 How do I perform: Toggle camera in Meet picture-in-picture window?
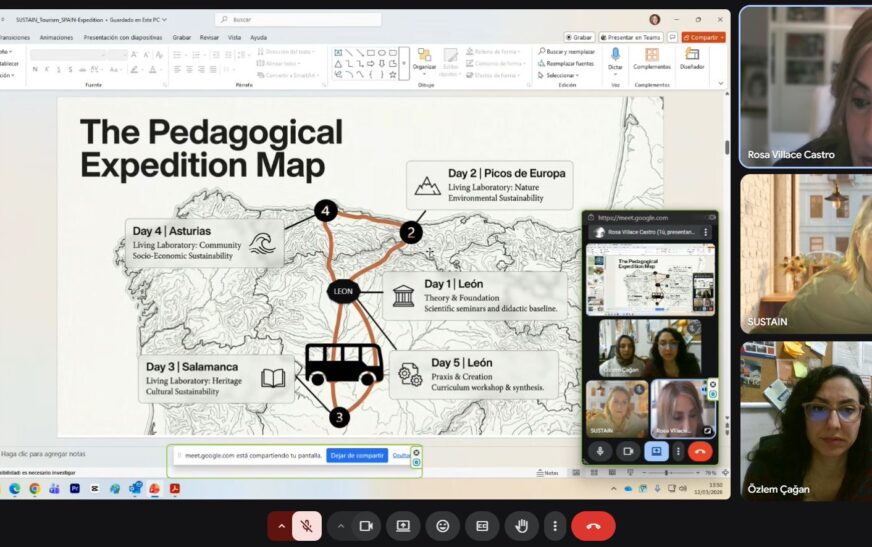click(x=628, y=451)
